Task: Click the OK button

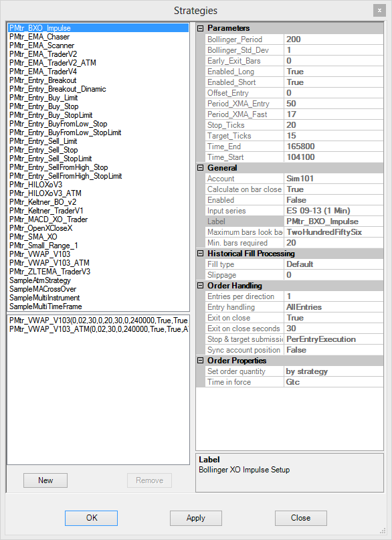Action: [91, 518]
